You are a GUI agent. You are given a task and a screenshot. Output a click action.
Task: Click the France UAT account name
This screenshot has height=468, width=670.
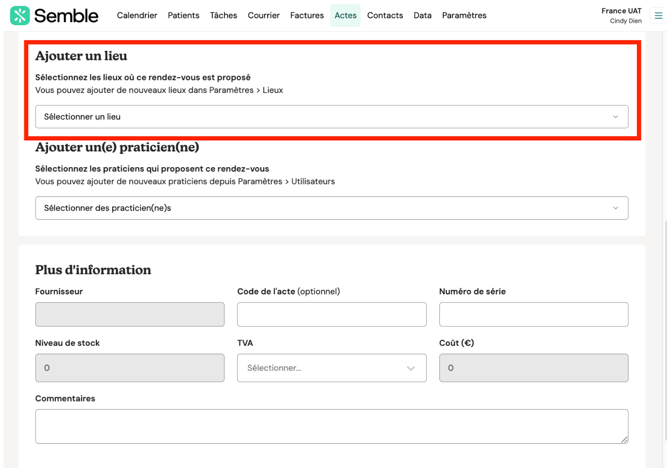[x=621, y=11]
